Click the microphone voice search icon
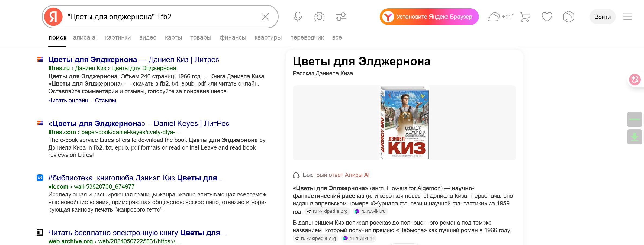 (298, 17)
